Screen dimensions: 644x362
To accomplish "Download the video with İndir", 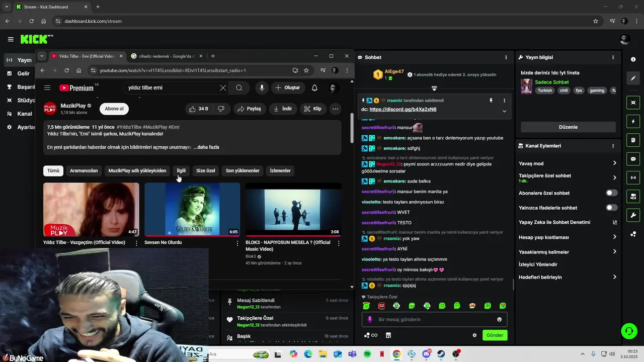I will click(283, 109).
